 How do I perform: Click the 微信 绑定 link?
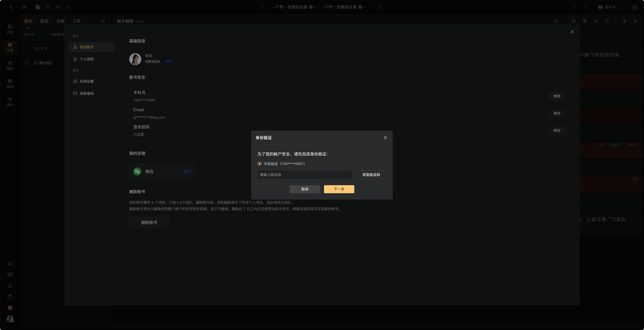(187, 171)
